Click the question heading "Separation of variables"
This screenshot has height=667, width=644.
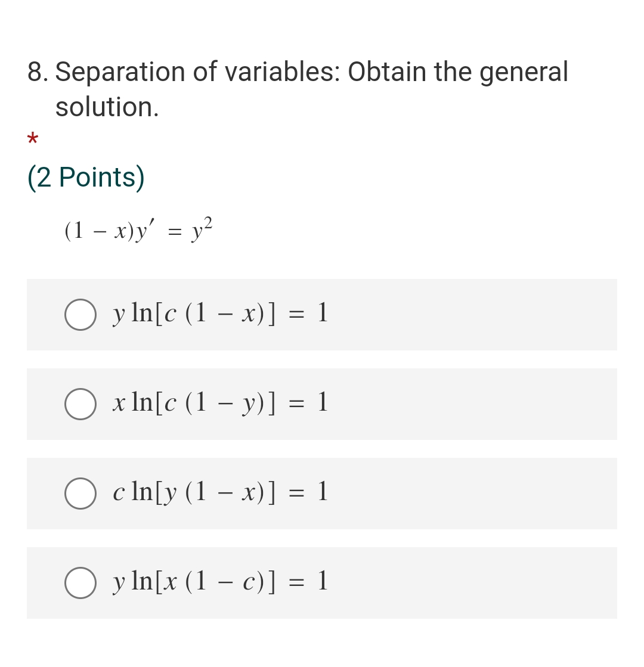(x=197, y=72)
